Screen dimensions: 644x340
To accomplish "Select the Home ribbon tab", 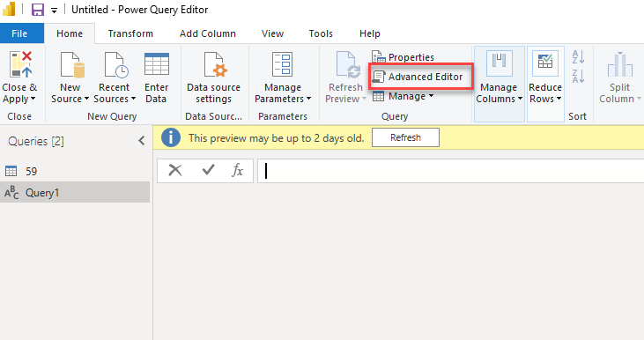I will point(70,33).
